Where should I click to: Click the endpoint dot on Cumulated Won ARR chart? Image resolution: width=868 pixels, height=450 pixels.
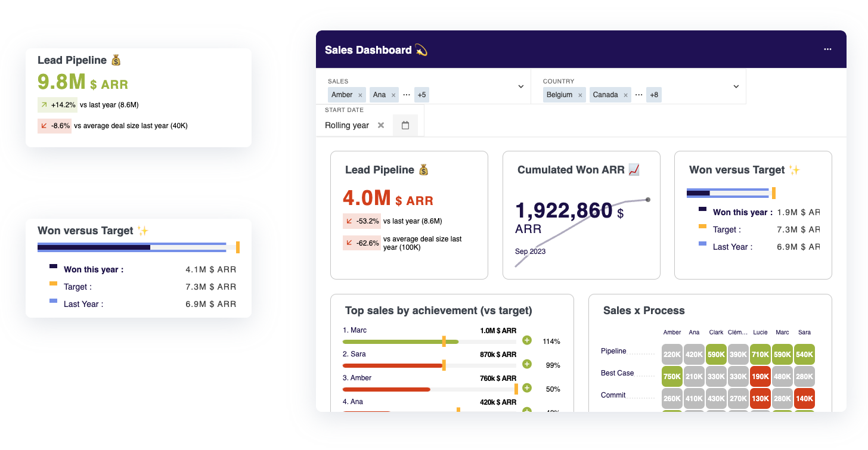pos(647,200)
